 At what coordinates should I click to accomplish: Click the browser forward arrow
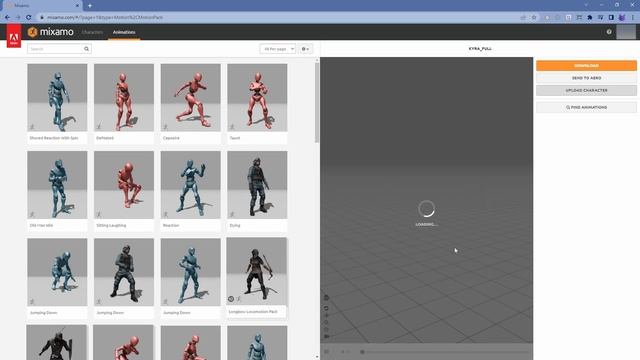(18, 18)
